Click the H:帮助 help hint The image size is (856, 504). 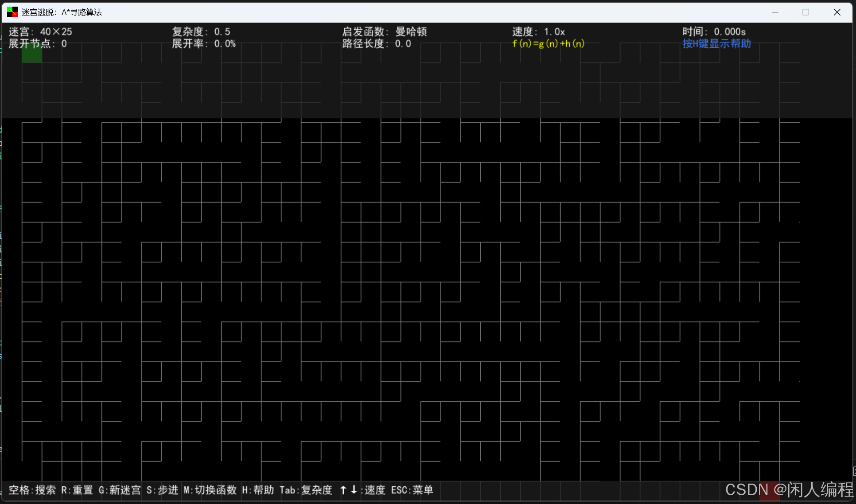(258, 490)
